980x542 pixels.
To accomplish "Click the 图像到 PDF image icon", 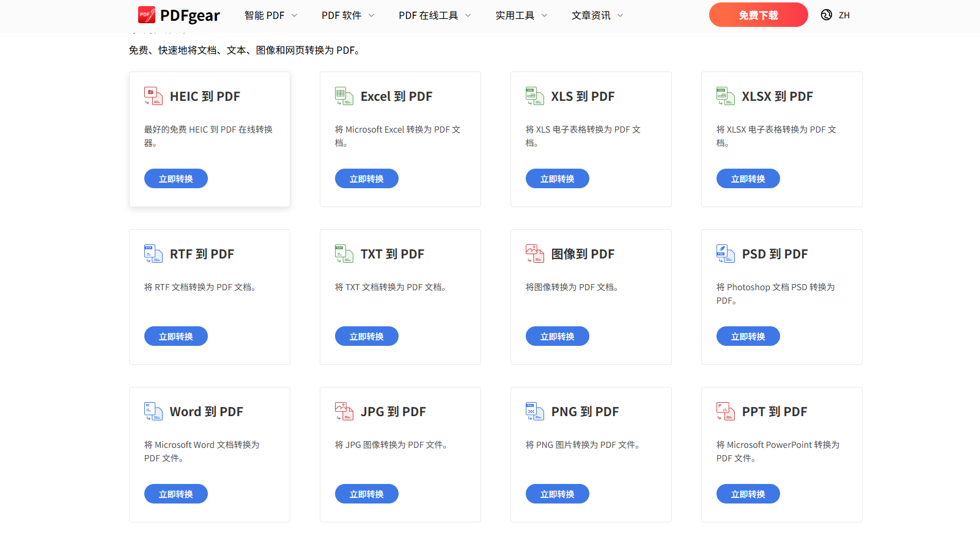I will [x=535, y=254].
